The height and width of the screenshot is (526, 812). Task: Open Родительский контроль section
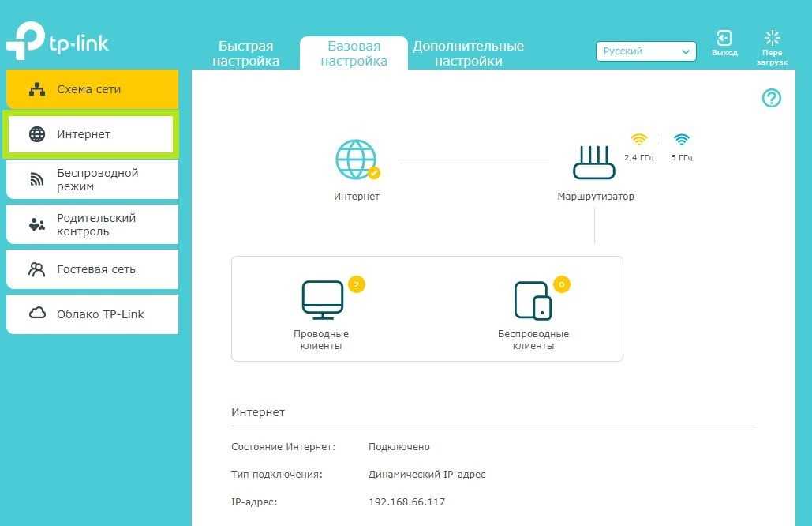click(92, 224)
